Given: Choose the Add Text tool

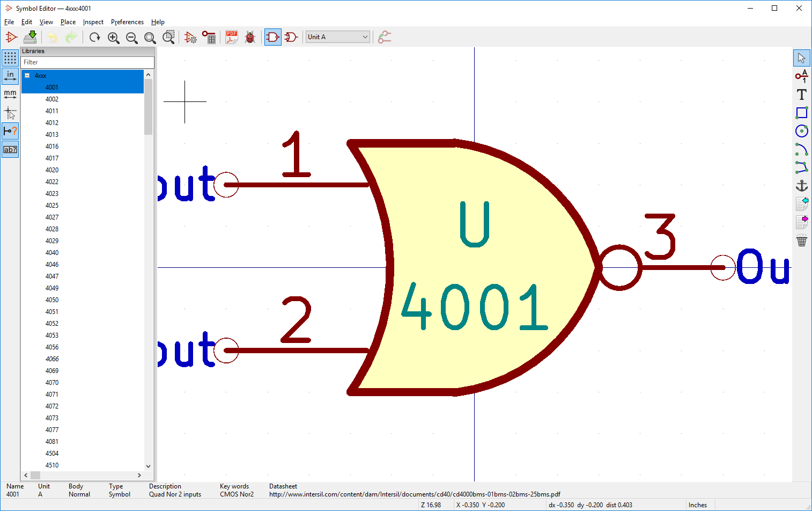Looking at the screenshot, I should [x=801, y=94].
